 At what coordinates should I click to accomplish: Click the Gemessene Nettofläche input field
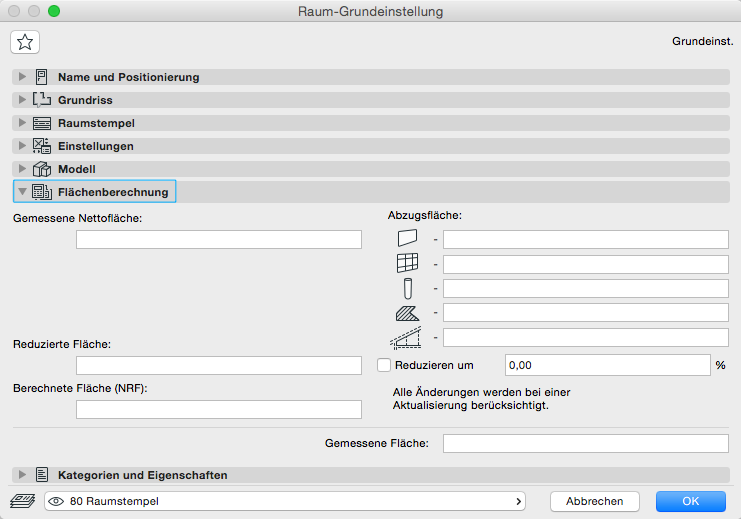219,239
